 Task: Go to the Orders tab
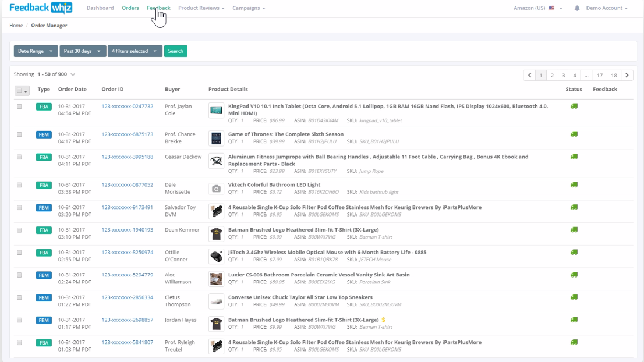pos(130,8)
